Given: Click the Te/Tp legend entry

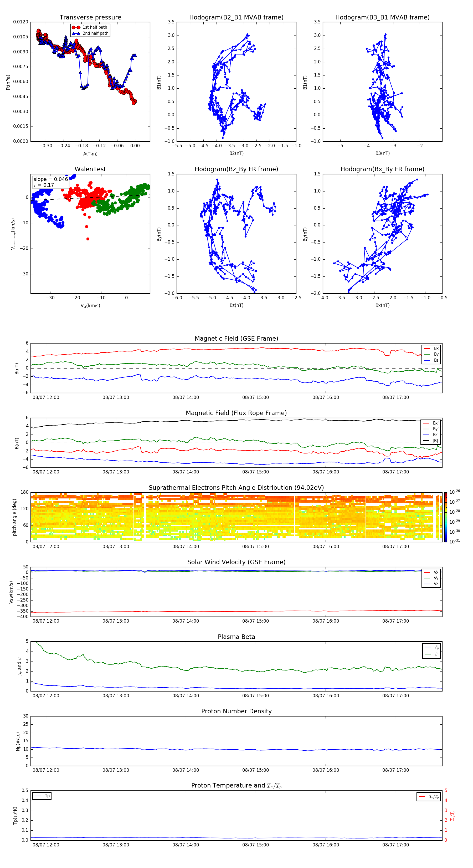Looking at the screenshot, I should pyautogui.click(x=429, y=796).
